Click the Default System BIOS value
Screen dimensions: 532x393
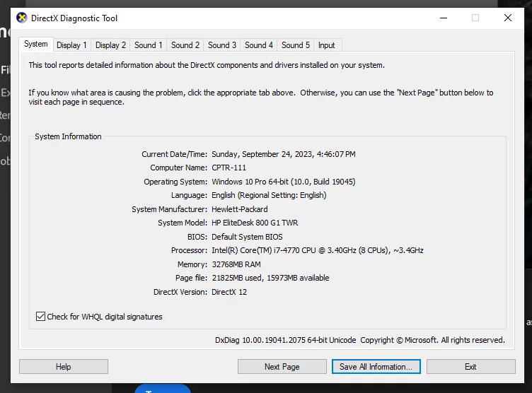247,237
